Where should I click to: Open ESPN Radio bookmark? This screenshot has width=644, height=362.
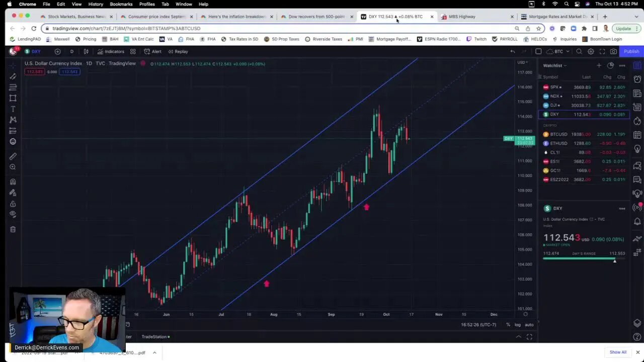(x=438, y=39)
